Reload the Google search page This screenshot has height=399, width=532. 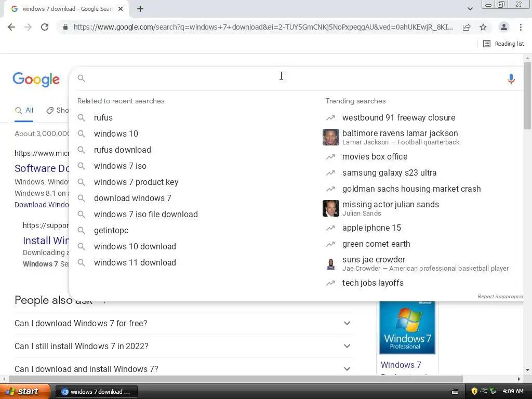[45, 27]
